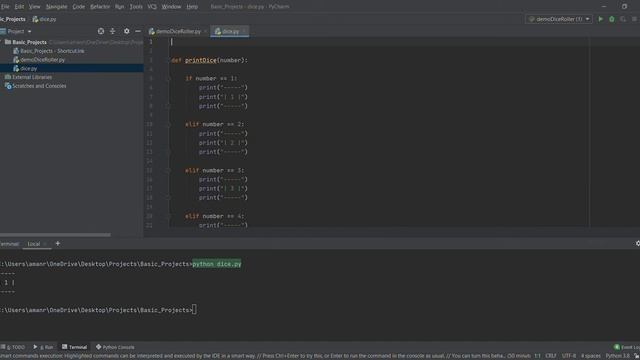The width and height of the screenshot is (640, 360).
Task: Click the expand/collapse all icon in Project panel
Action: tap(112, 31)
